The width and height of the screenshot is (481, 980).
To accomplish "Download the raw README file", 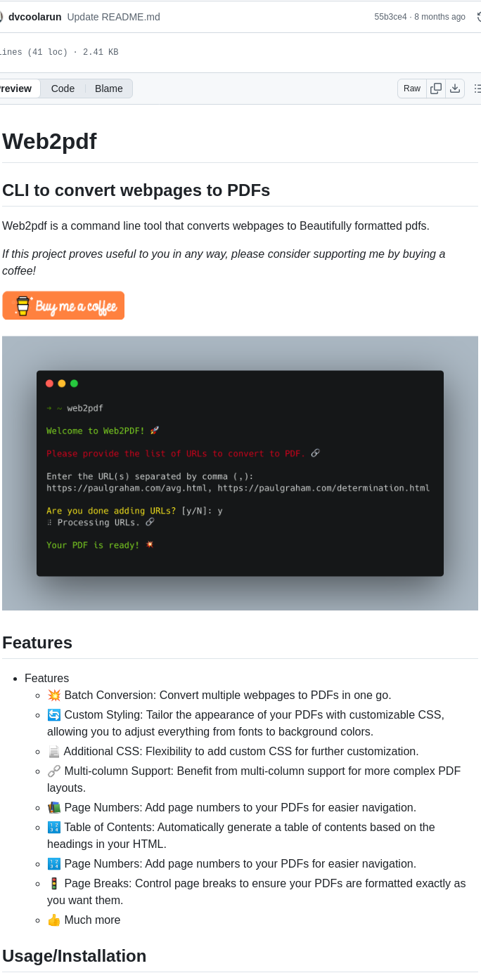I will pos(455,89).
